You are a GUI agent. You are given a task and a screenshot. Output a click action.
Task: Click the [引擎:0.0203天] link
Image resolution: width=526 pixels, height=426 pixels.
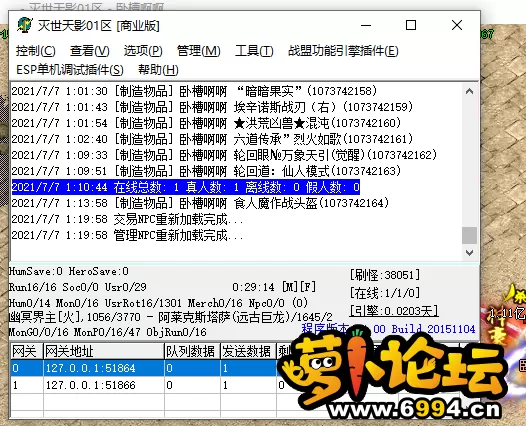[x=394, y=311]
